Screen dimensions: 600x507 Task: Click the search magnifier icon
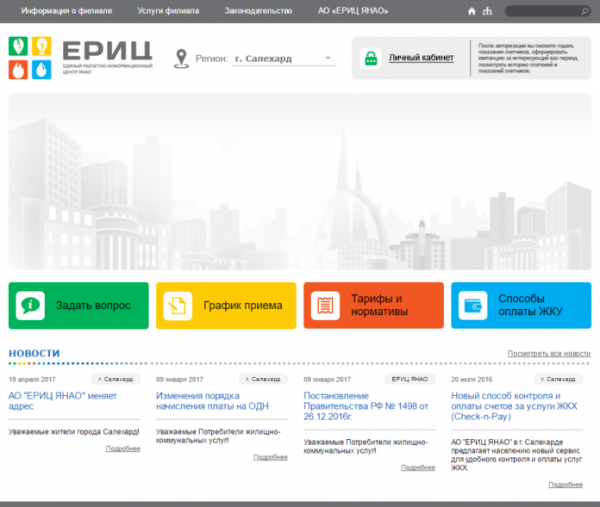[585, 11]
